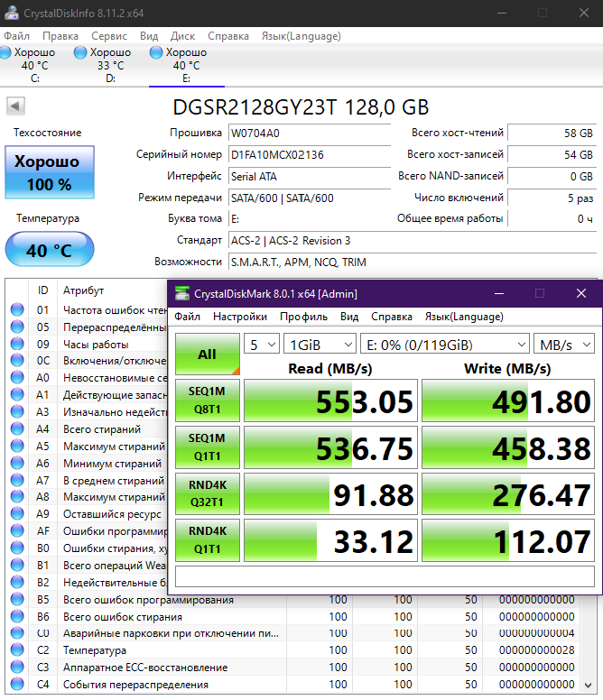Switch to the E: disk tab
Screen dimensions: 603x700
click(186, 65)
